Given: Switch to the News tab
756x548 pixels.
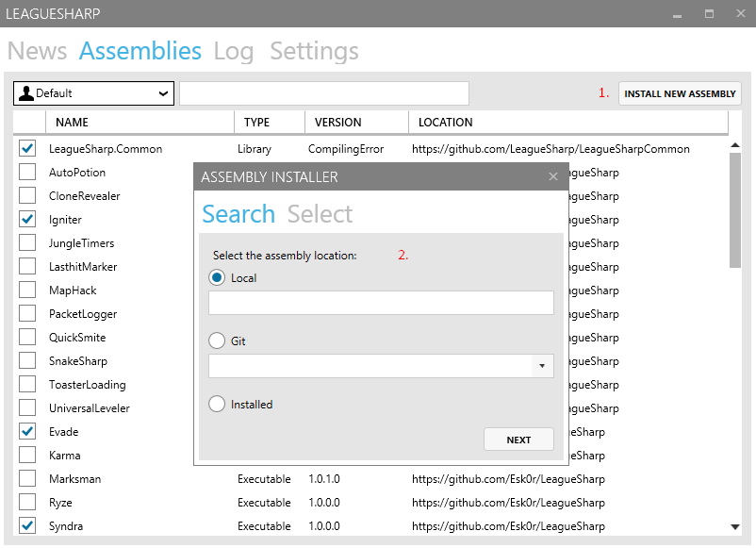Looking at the screenshot, I should pos(37,51).
